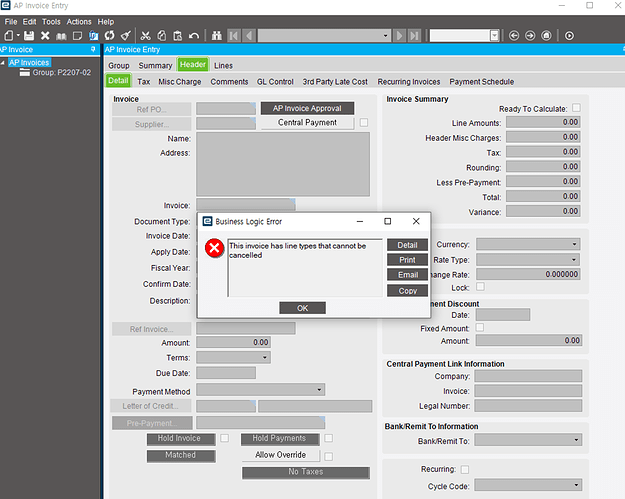The width and height of the screenshot is (625, 499).
Task: Open the Actions menu
Action: tap(79, 22)
